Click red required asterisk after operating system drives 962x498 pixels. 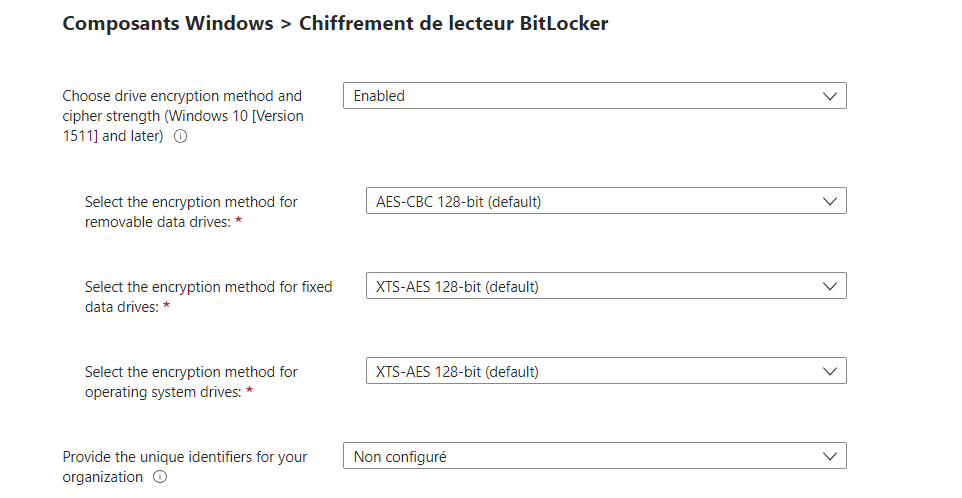[250, 391]
